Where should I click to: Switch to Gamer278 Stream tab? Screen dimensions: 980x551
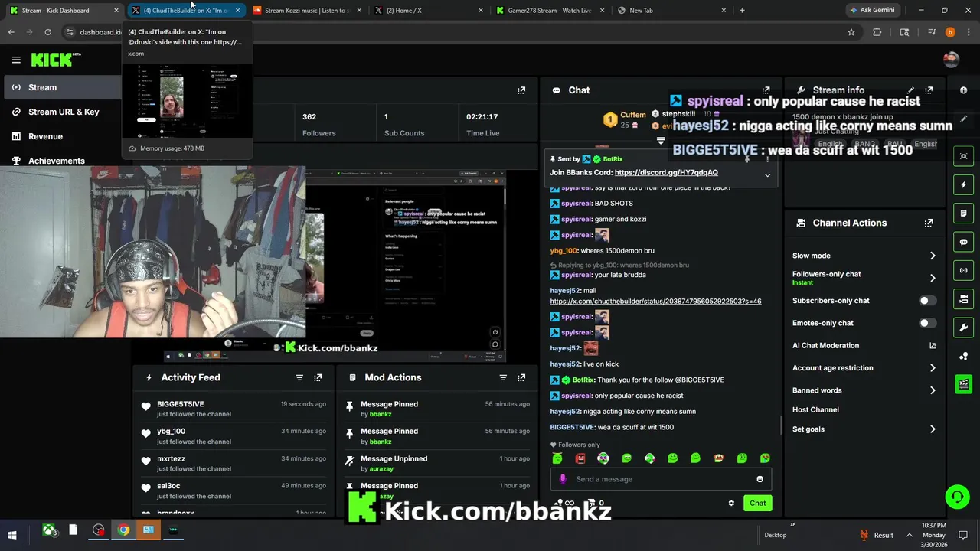pos(550,11)
